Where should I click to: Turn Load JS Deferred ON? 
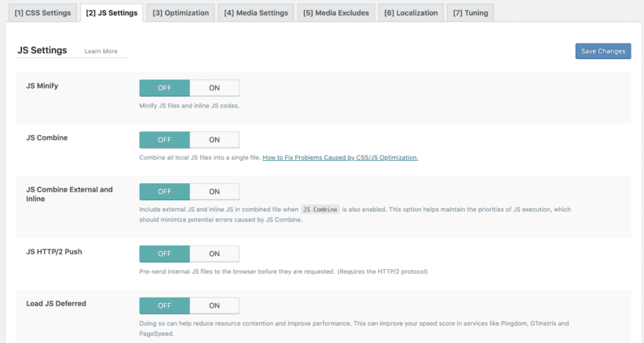click(214, 306)
